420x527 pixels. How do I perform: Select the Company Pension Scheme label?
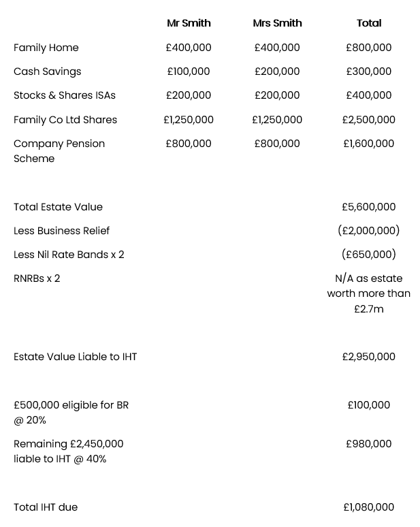59,151
